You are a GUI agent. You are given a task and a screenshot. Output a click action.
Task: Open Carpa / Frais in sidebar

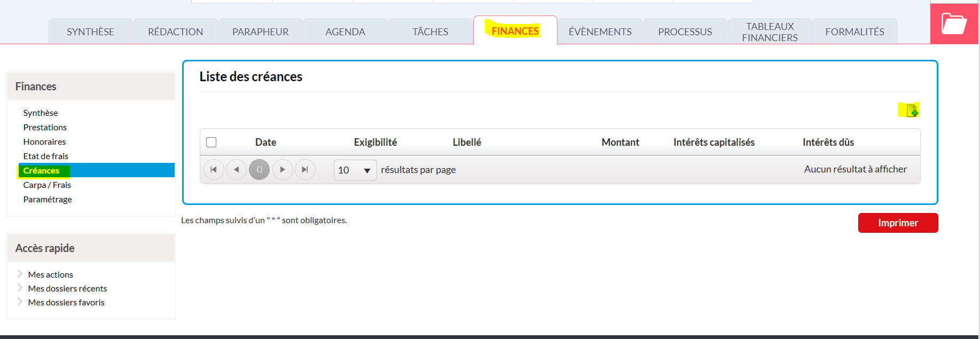pos(47,185)
